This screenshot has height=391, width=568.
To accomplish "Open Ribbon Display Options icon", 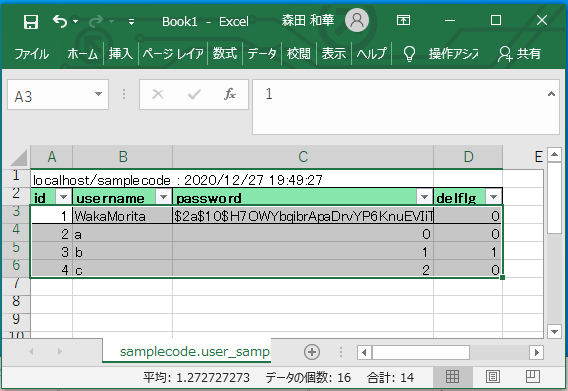I will pyautogui.click(x=404, y=20).
